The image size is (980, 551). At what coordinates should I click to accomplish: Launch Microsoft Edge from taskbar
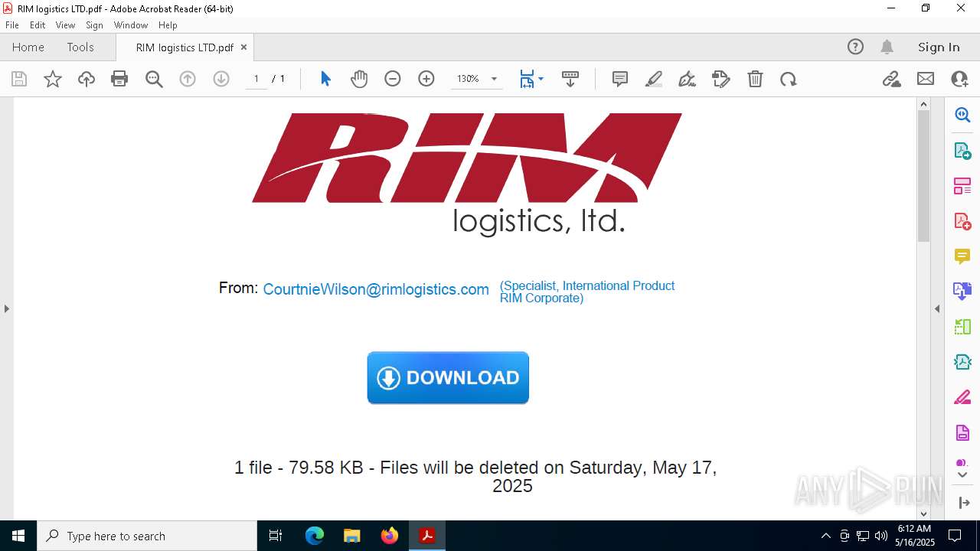coord(315,536)
